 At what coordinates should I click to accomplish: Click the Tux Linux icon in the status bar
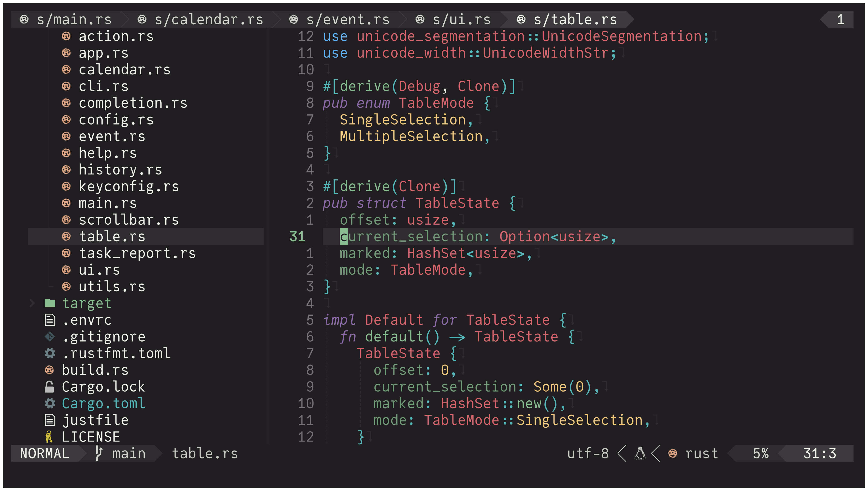click(x=640, y=453)
